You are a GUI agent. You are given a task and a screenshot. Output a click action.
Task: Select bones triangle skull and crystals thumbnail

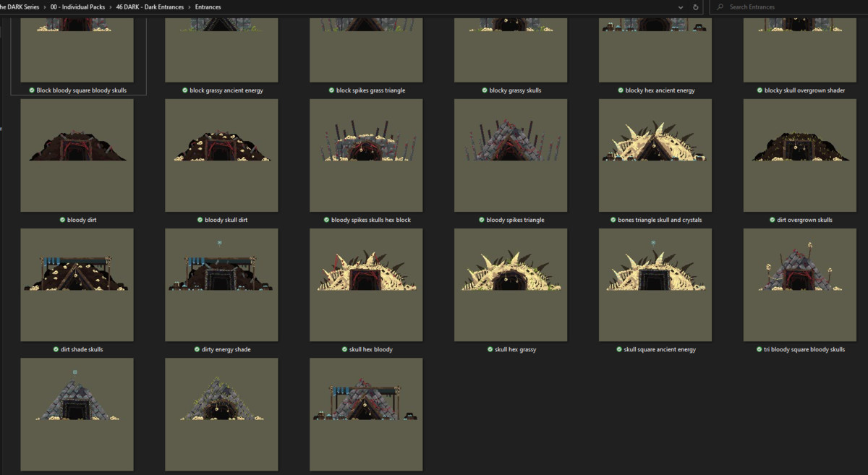coord(655,155)
